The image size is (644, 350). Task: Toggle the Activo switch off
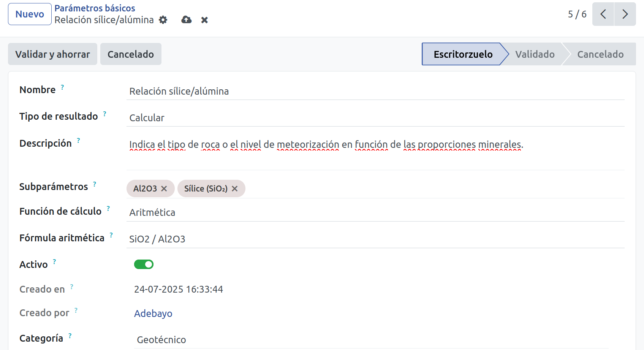click(144, 264)
